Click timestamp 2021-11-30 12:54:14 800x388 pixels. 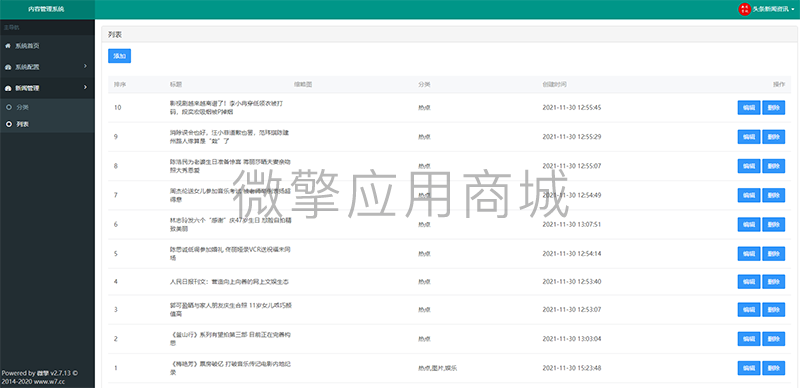tap(571, 254)
